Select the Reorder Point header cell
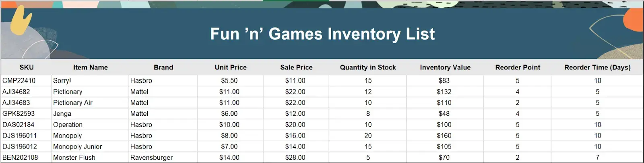The width and height of the screenshot is (644, 163). click(x=518, y=67)
